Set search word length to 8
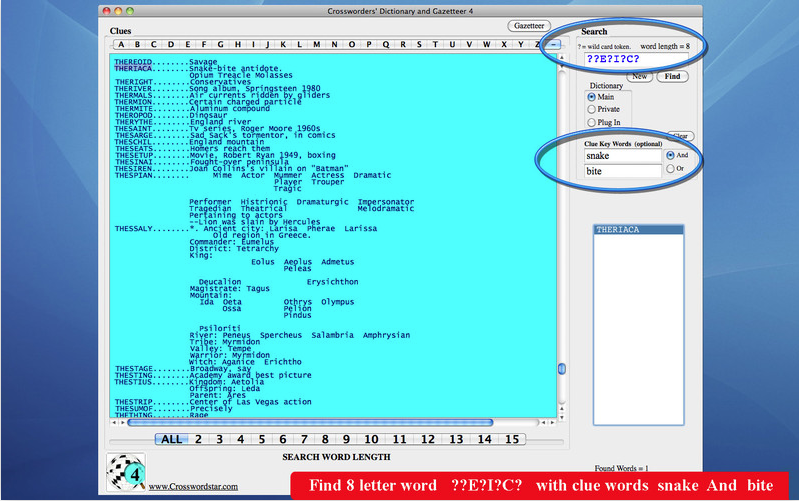 (x=325, y=439)
